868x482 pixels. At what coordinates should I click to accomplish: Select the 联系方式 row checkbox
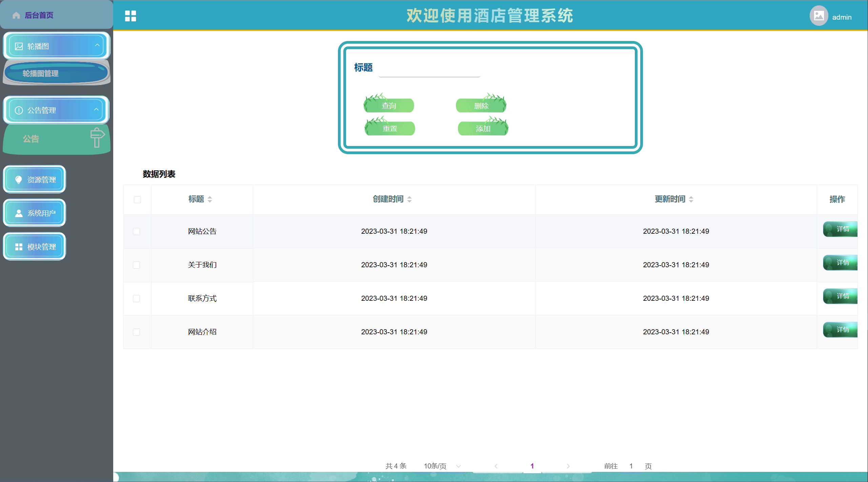(x=137, y=298)
